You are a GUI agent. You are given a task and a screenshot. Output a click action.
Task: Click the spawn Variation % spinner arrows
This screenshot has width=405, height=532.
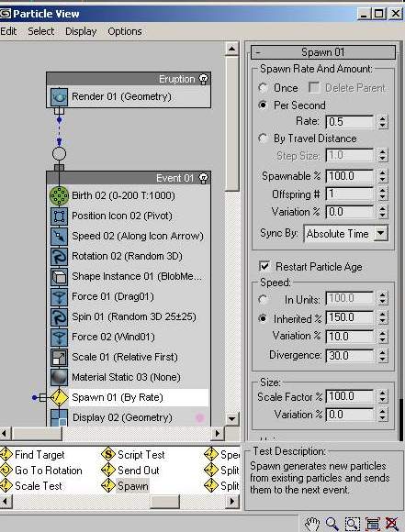383,212
